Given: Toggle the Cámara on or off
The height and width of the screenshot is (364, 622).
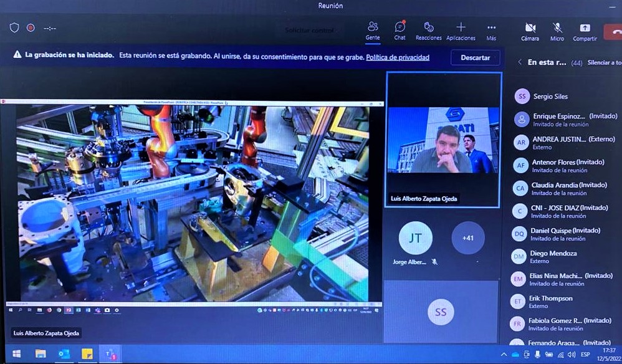Looking at the screenshot, I should click(x=530, y=30).
